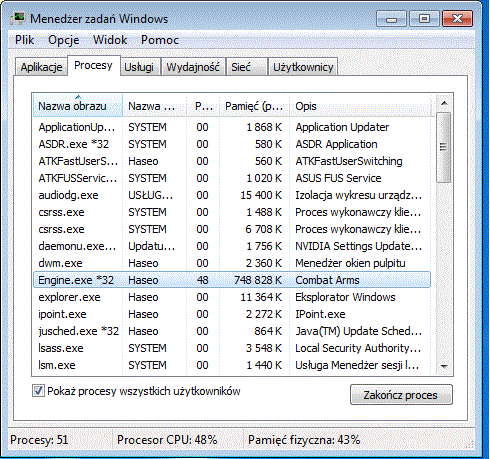Maximize the Task Manager window
The height and width of the screenshot is (459, 490).
click(424, 19)
